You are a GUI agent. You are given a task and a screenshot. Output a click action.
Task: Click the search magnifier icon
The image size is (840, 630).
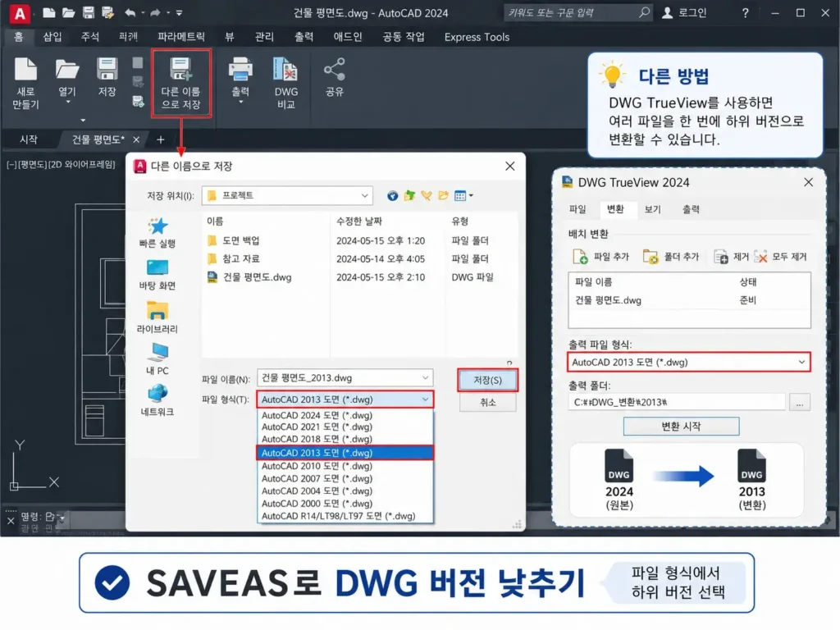click(x=644, y=12)
